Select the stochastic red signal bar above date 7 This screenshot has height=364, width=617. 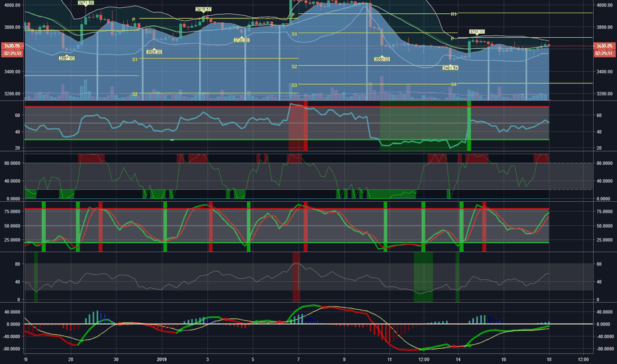(306, 226)
